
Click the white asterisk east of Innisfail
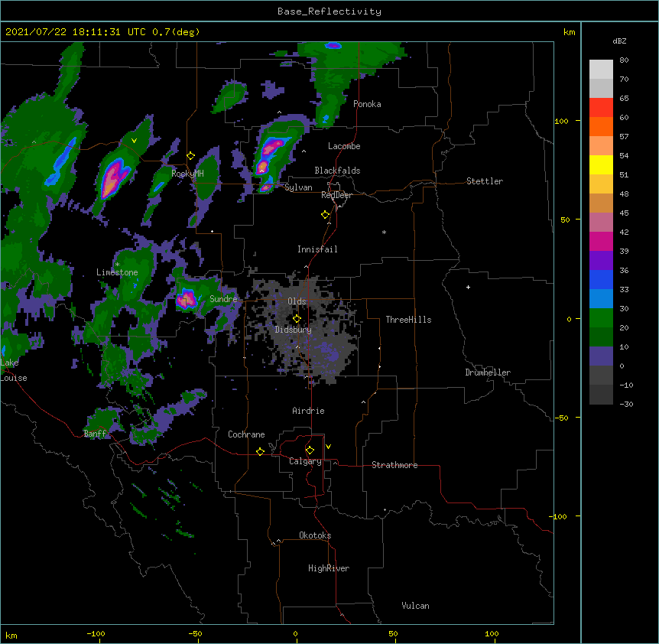[384, 232]
